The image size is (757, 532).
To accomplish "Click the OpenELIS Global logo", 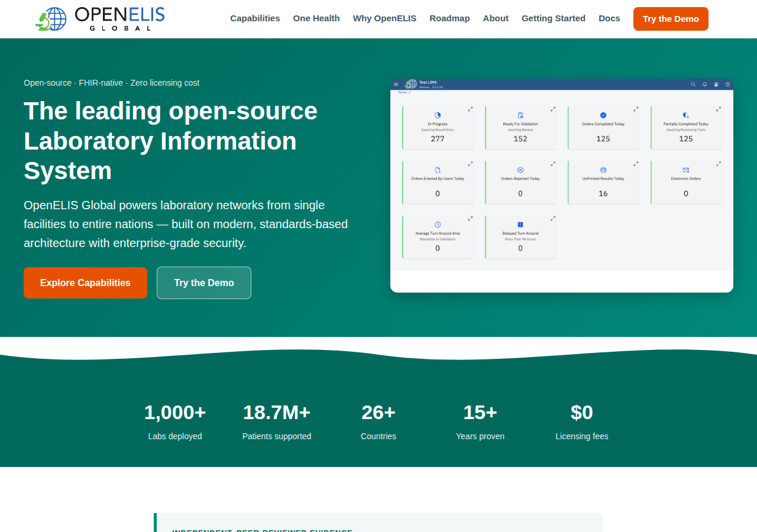I will 100,19.
